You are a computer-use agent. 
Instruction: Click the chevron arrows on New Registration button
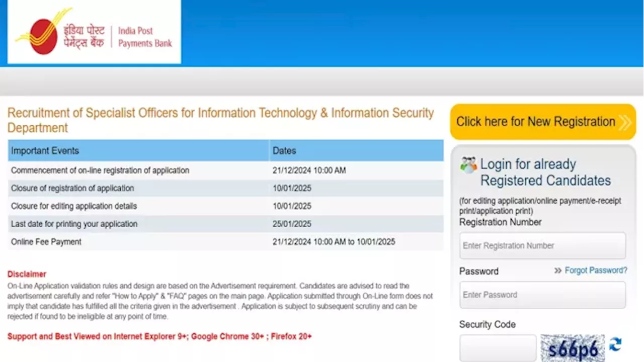click(x=624, y=122)
